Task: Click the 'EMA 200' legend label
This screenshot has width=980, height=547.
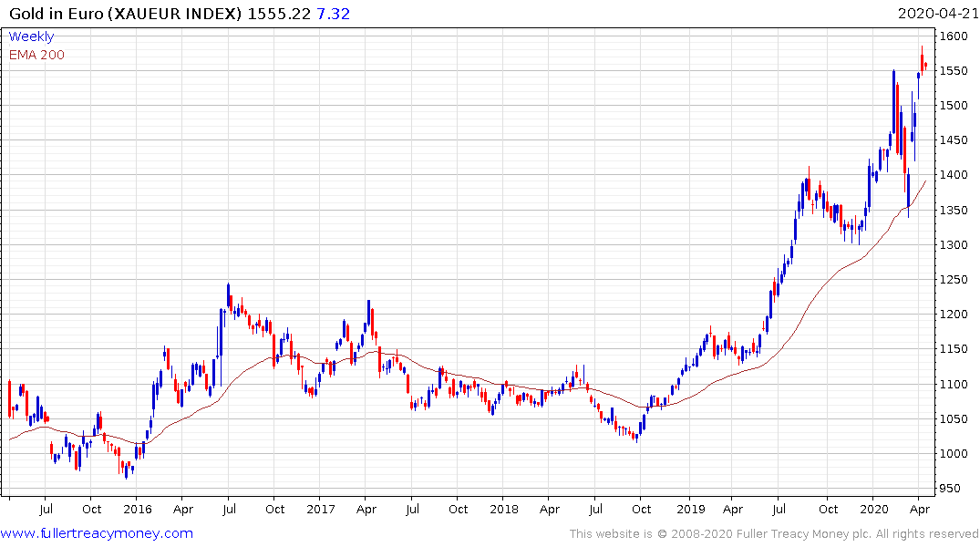Action: pos(36,55)
